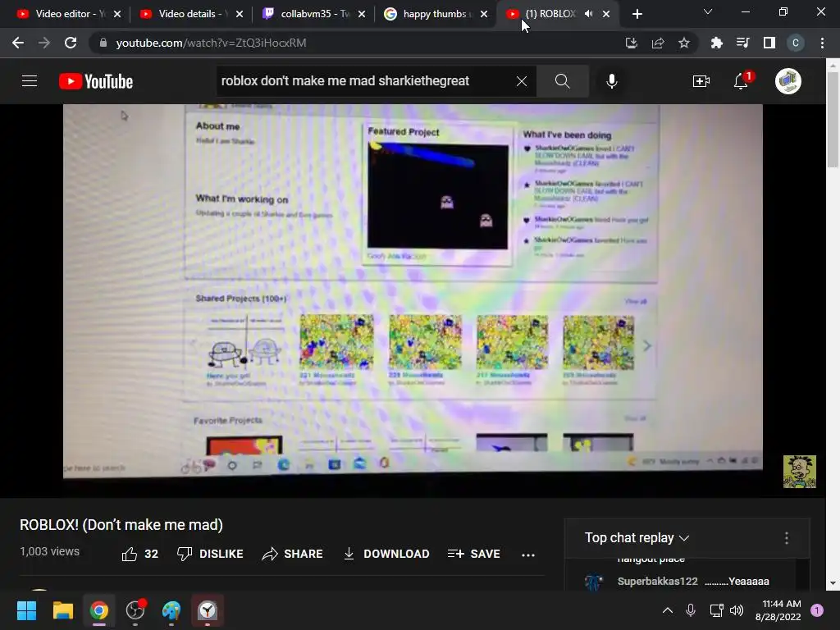
Task: Open the volume tray control
Action: click(737, 610)
